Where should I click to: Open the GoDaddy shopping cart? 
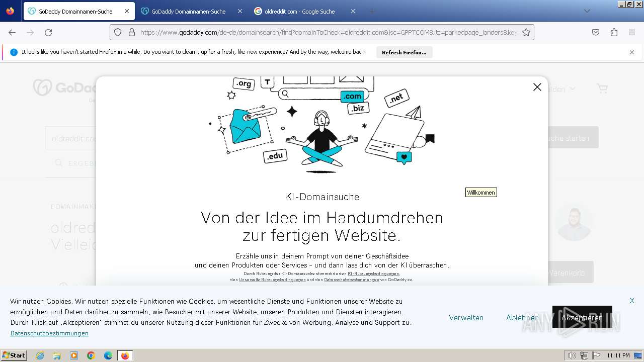(x=602, y=88)
